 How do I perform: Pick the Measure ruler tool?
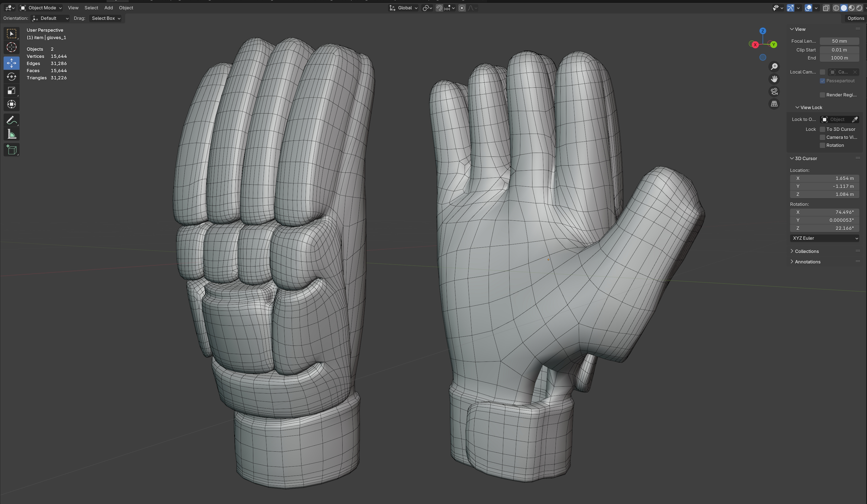(11, 134)
